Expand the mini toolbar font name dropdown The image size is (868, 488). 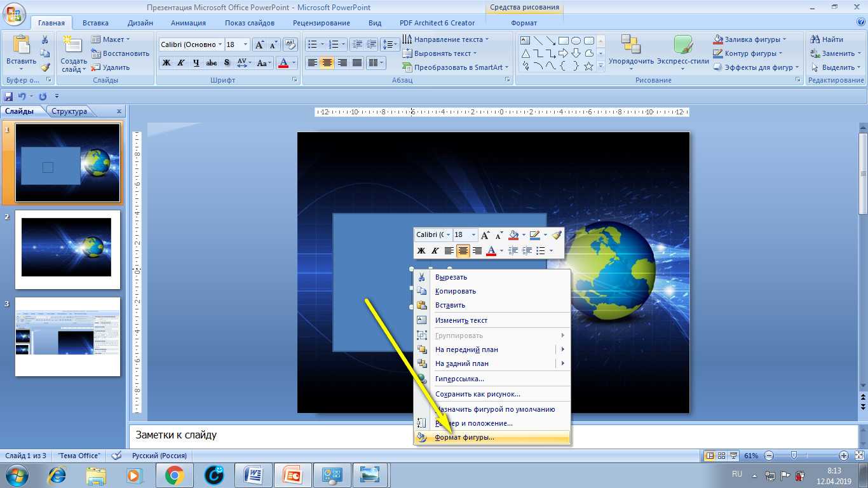tap(449, 235)
